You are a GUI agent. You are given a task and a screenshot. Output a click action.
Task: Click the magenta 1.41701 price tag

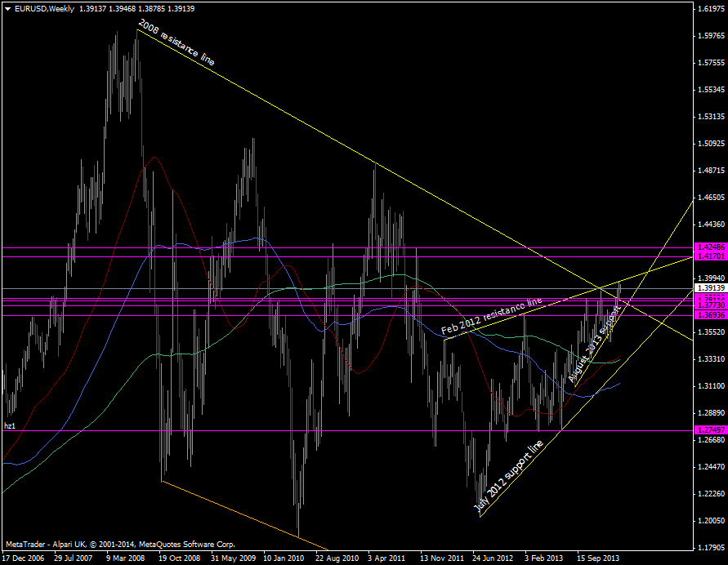(x=708, y=256)
